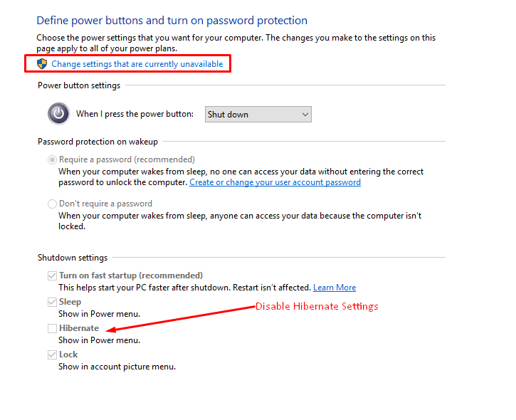Click the red "Disable Hibernate Settings" annotation text
Screen dimensions: 516x420
(x=317, y=306)
